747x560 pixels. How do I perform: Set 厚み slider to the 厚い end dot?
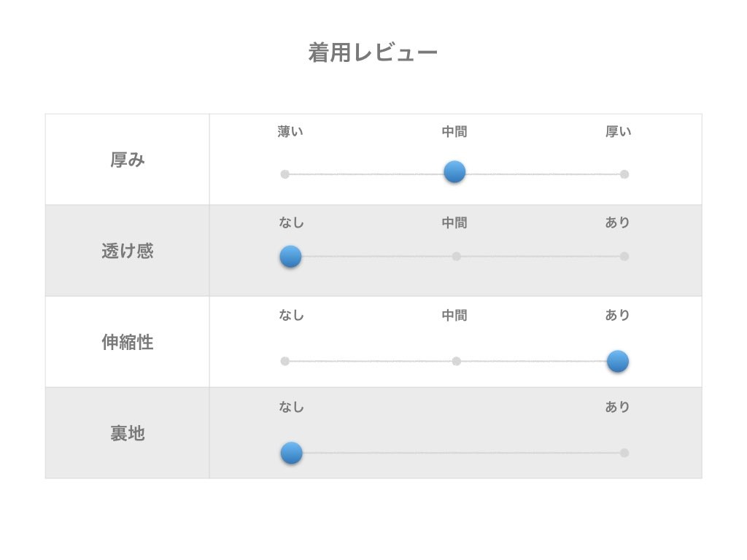624,174
